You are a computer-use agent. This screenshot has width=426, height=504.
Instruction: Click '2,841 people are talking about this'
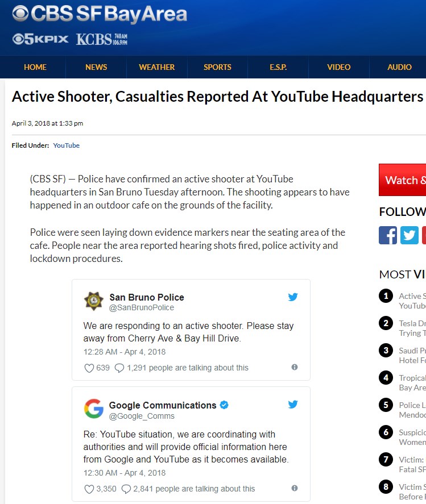coord(194,489)
